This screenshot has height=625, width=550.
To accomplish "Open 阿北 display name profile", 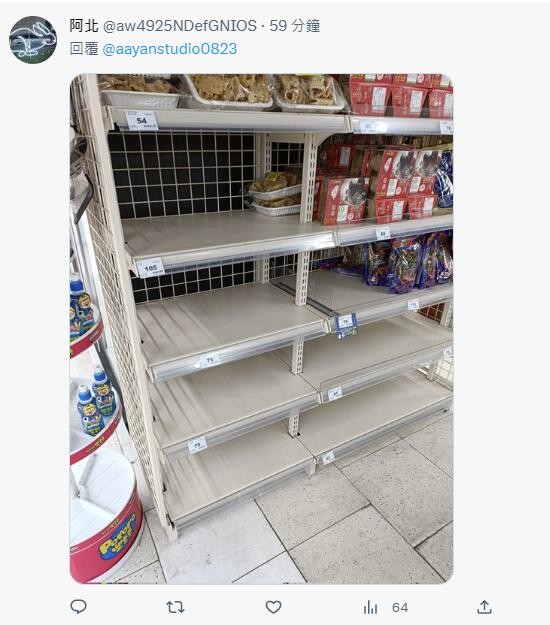I will 84,26.
